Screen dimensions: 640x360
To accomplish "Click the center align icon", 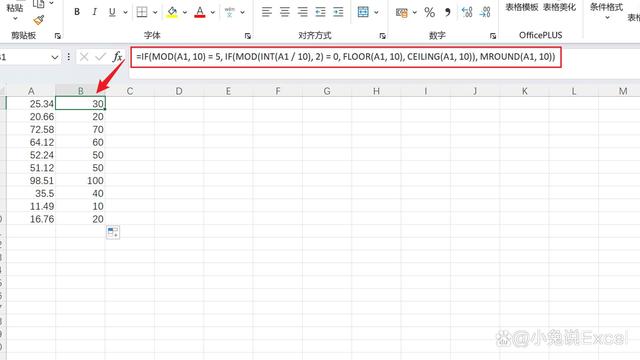I will [284, 12].
